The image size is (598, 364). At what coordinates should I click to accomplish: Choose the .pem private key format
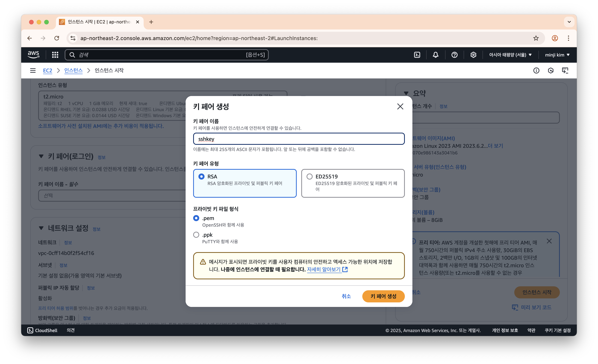tap(196, 218)
